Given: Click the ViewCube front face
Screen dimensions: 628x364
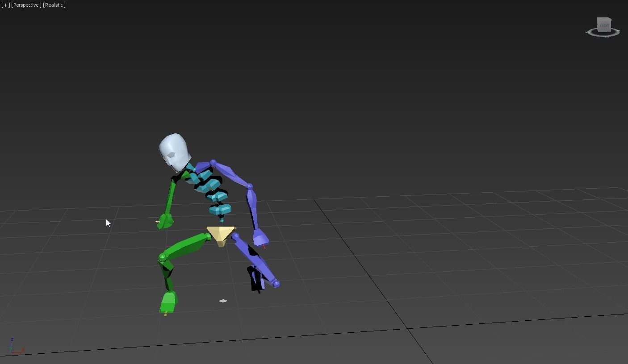Looking at the screenshot, I should pyautogui.click(x=604, y=25).
